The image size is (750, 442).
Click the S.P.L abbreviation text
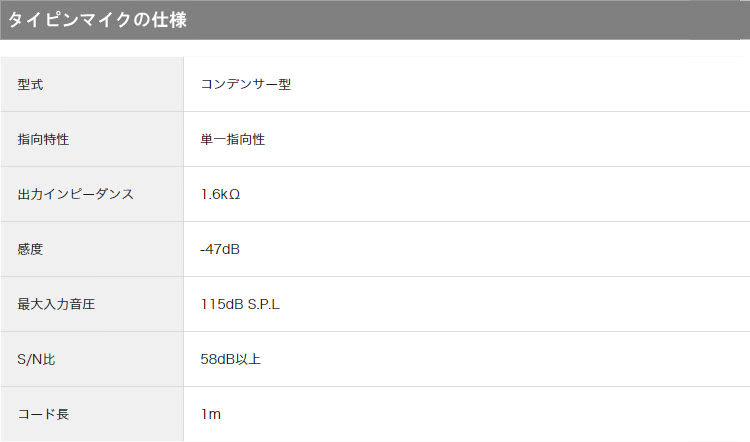coord(264,304)
